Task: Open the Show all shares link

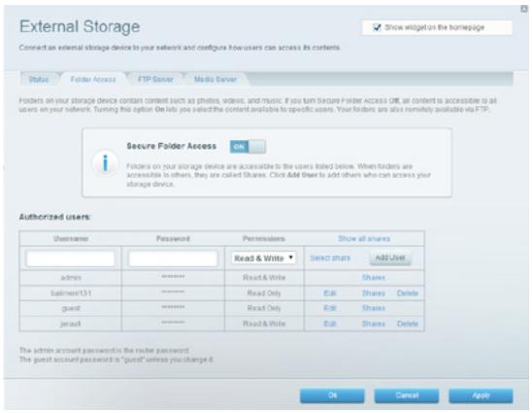Action: 364,238
